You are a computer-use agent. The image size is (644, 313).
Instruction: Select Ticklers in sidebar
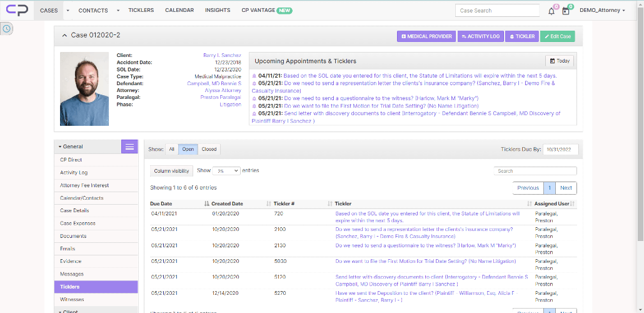pos(96,287)
